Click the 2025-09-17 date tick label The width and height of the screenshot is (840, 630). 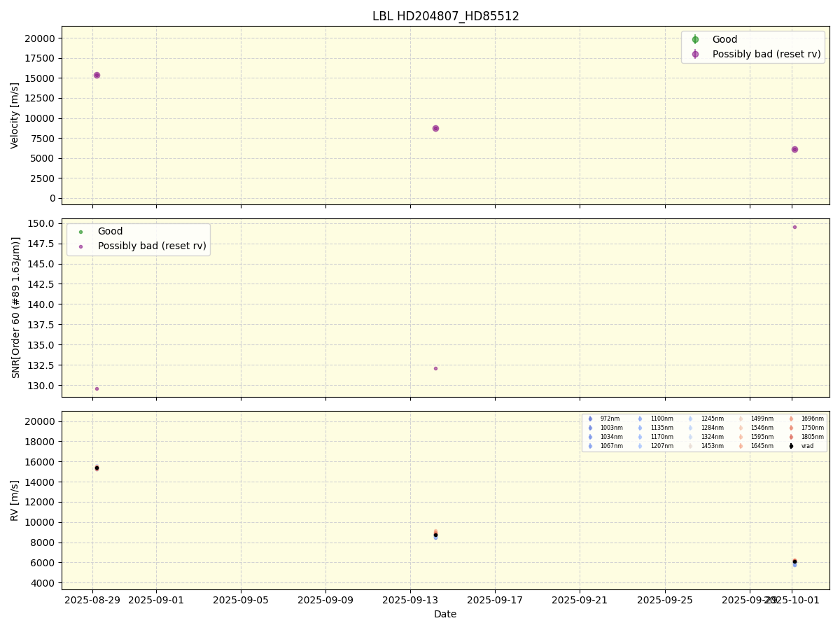(495, 599)
